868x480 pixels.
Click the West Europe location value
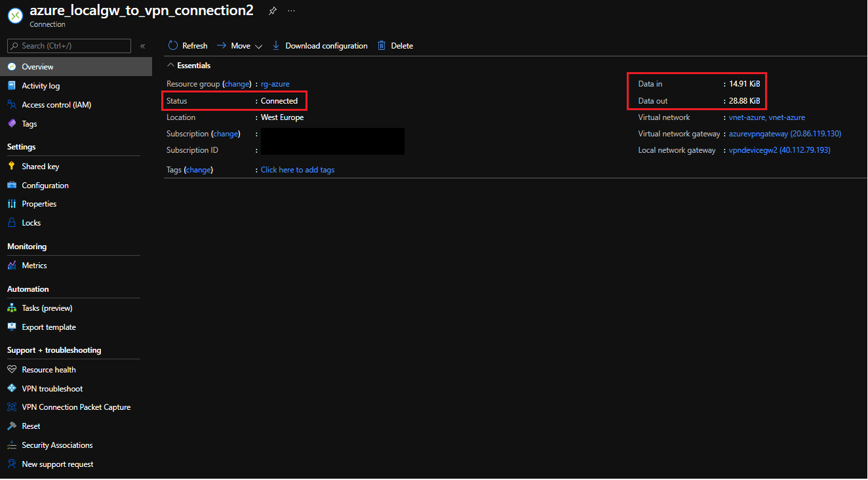click(283, 117)
